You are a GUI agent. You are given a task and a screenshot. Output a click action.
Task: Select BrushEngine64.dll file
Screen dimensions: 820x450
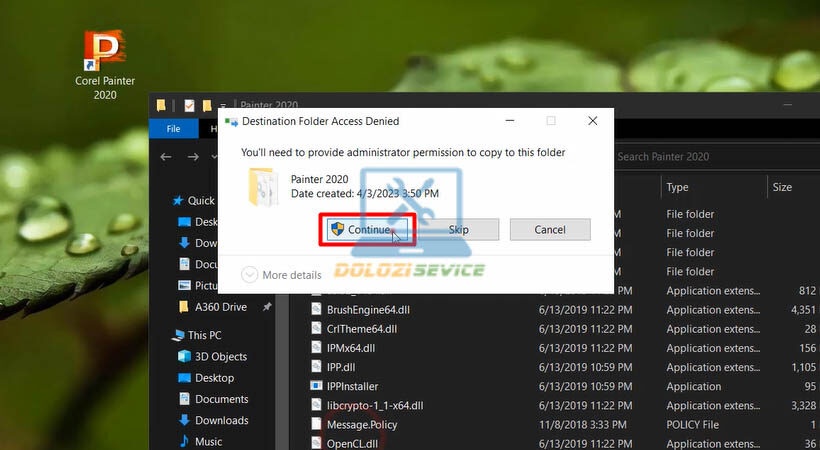(x=368, y=310)
